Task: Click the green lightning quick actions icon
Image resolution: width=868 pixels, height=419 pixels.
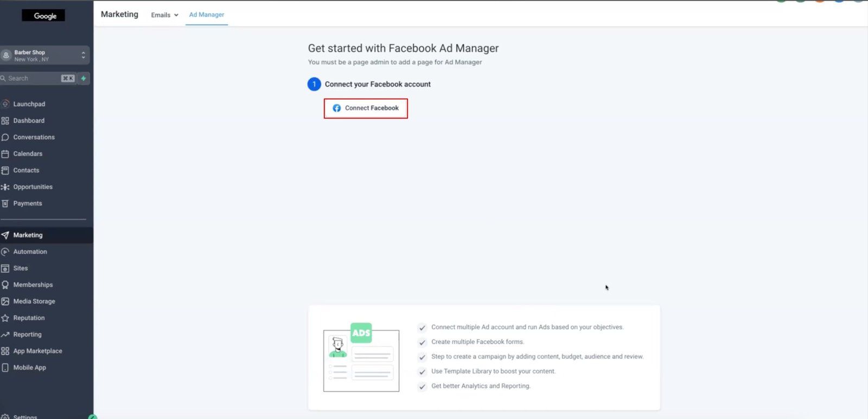Action: pyautogui.click(x=84, y=79)
